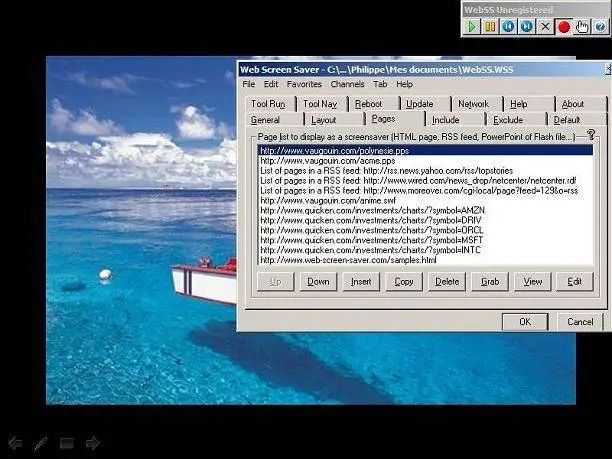
Task: Click the next page icon in WebSS toolbar
Action: click(527, 27)
